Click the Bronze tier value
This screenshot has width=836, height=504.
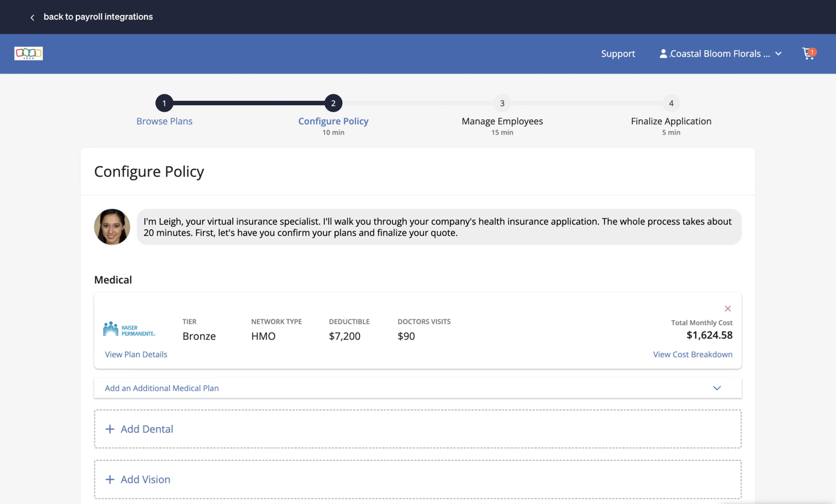pyautogui.click(x=199, y=336)
